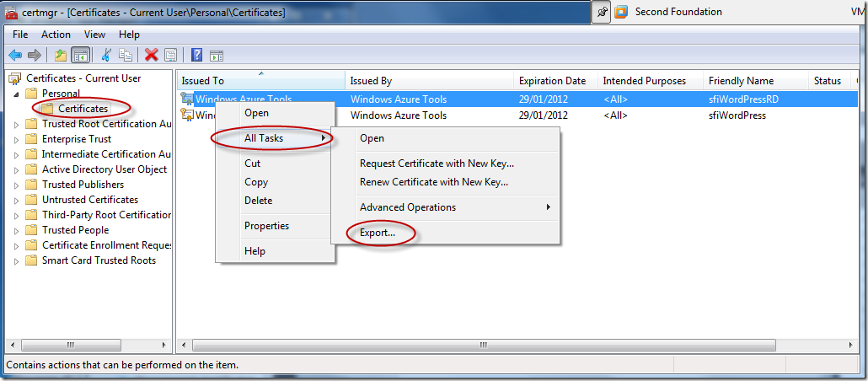
Task: Sort by the Issued By column header
Action: [430, 81]
